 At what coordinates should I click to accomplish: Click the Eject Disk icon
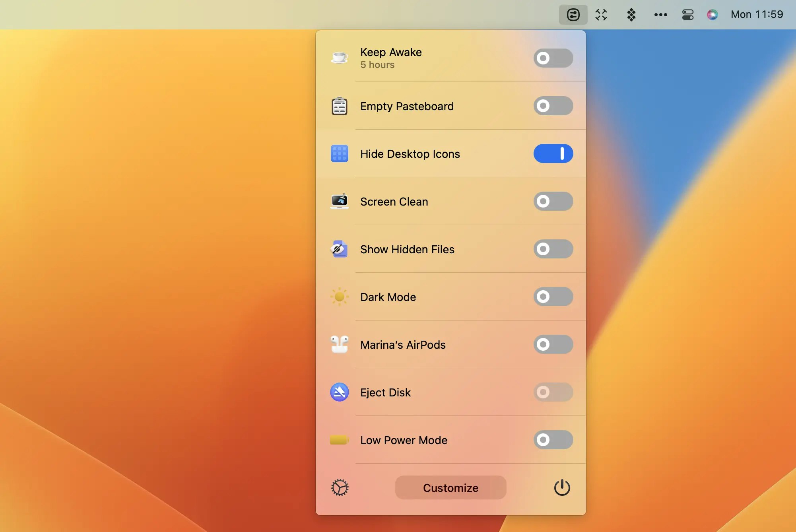(x=339, y=392)
